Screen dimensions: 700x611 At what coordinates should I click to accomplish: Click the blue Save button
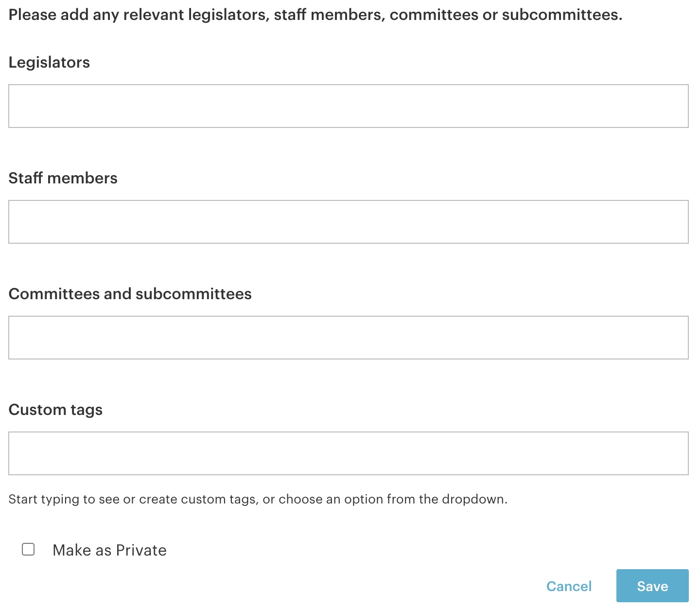point(652,586)
